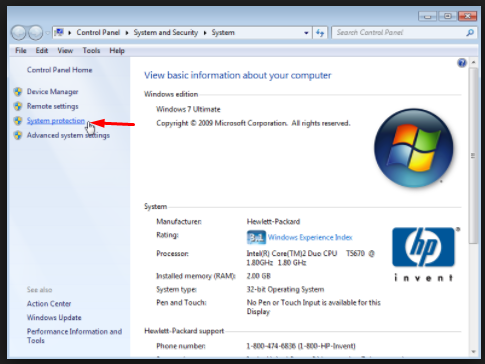The image size is (485, 364).
Task: Click the Search Control Panel field
Action: [399, 33]
